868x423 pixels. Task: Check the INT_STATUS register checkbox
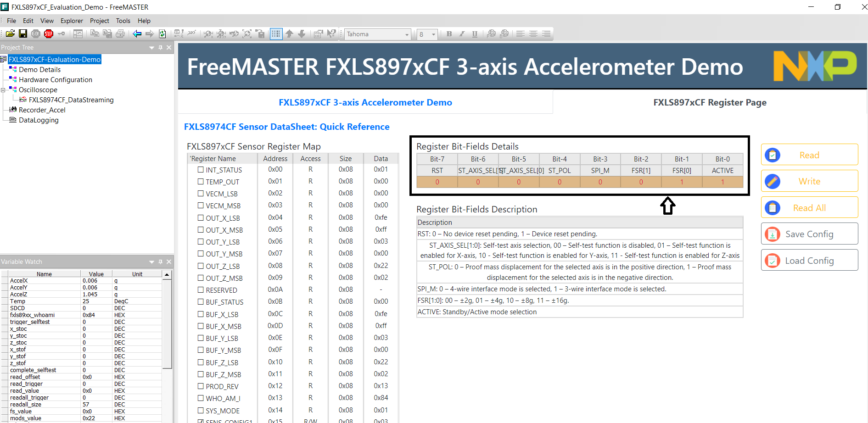point(201,170)
